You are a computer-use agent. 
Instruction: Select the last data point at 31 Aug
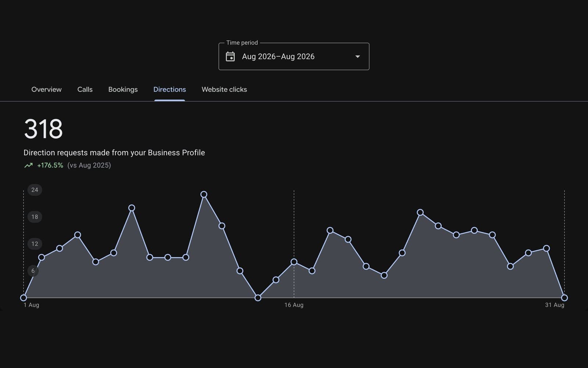pyautogui.click(x=564, y=298)
